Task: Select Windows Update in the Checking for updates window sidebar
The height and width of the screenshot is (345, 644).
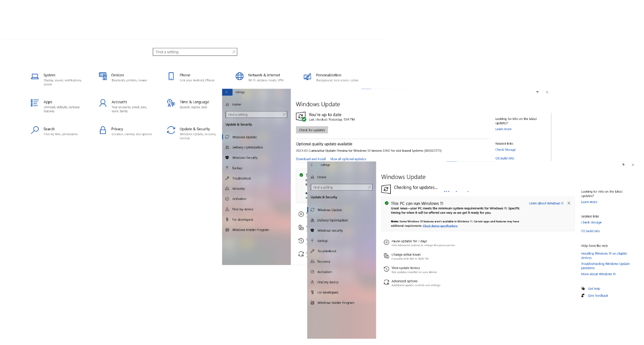Action: click(329, 210)
